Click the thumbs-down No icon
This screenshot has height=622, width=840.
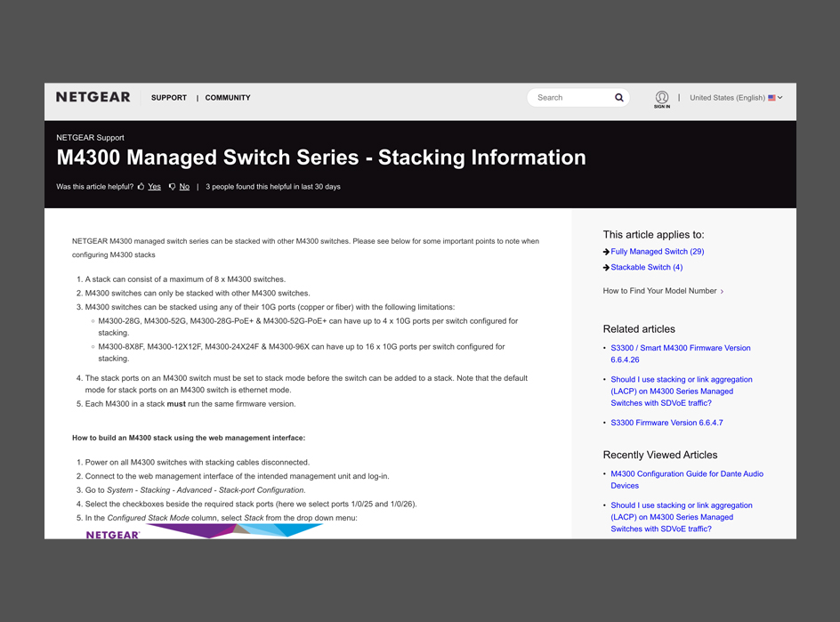point(172,187)
